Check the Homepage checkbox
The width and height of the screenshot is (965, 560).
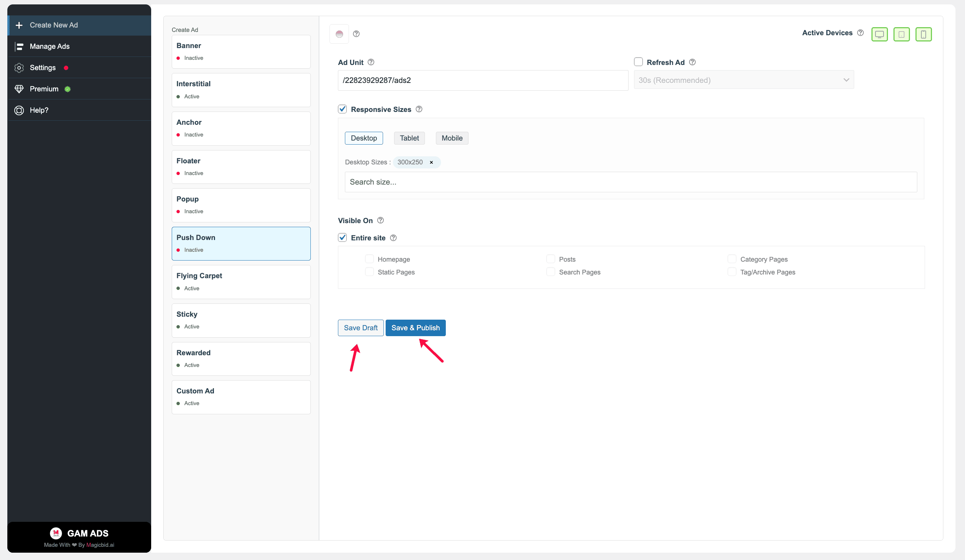(x=369, y=259)
